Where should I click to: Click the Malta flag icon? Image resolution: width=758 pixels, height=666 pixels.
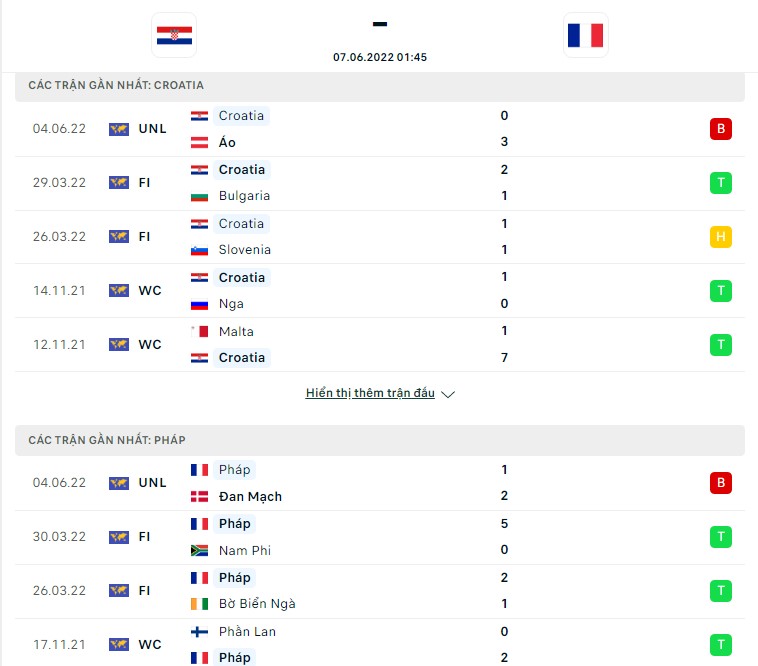(199, 332)
